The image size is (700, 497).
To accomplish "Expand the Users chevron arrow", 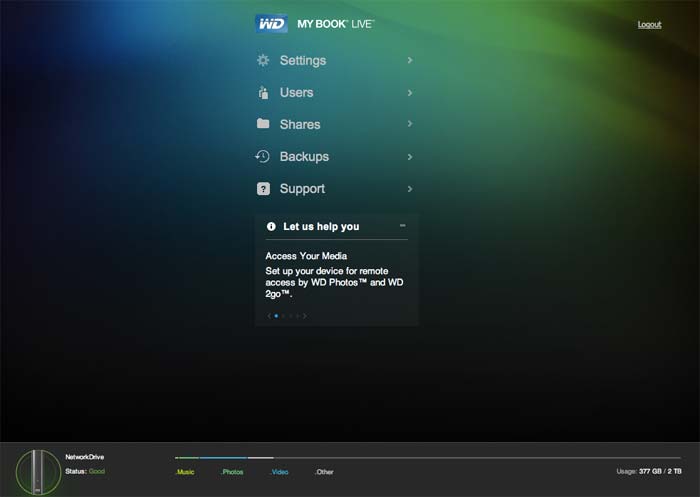I will 410,93.
